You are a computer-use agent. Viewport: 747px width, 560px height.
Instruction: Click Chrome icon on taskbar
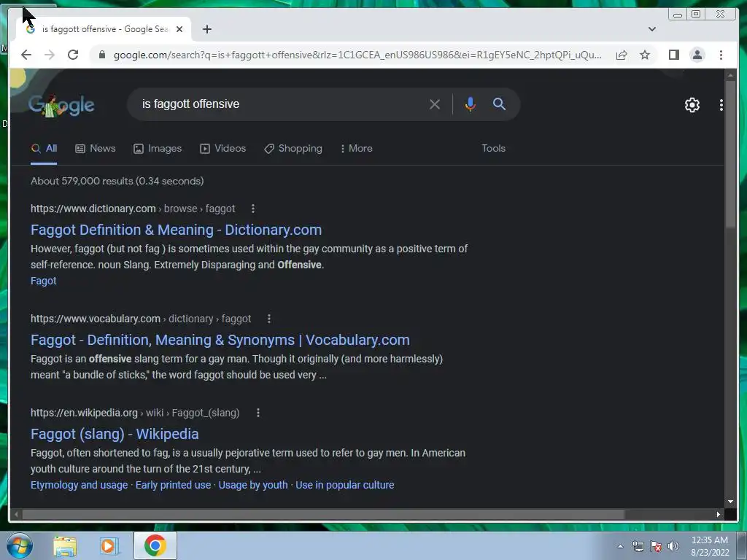pyautogui.click(x=155, y=545)
